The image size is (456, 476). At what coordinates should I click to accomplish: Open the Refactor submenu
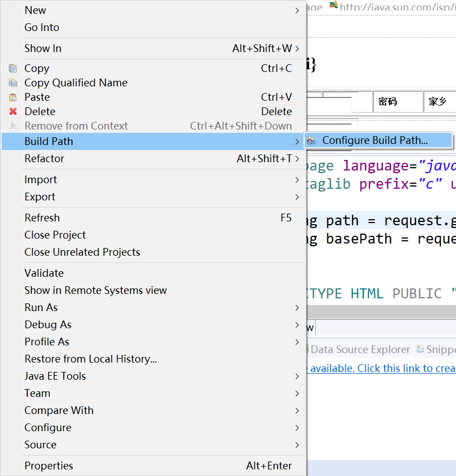tap(153, 158)
